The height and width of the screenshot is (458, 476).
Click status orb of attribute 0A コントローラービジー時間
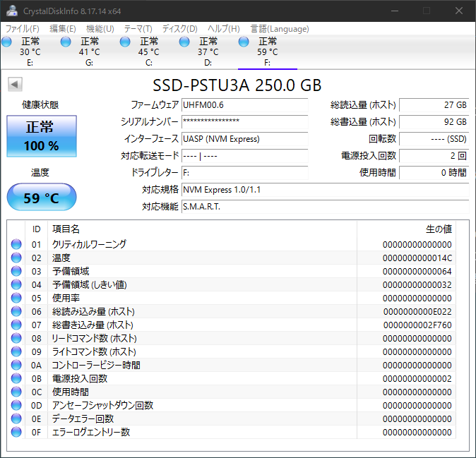pos(16,365)
